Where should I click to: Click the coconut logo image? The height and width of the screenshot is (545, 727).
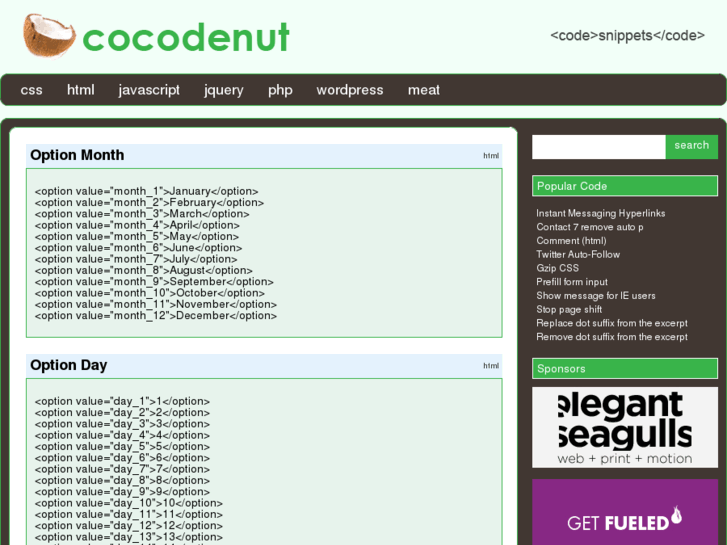[49, 36]
